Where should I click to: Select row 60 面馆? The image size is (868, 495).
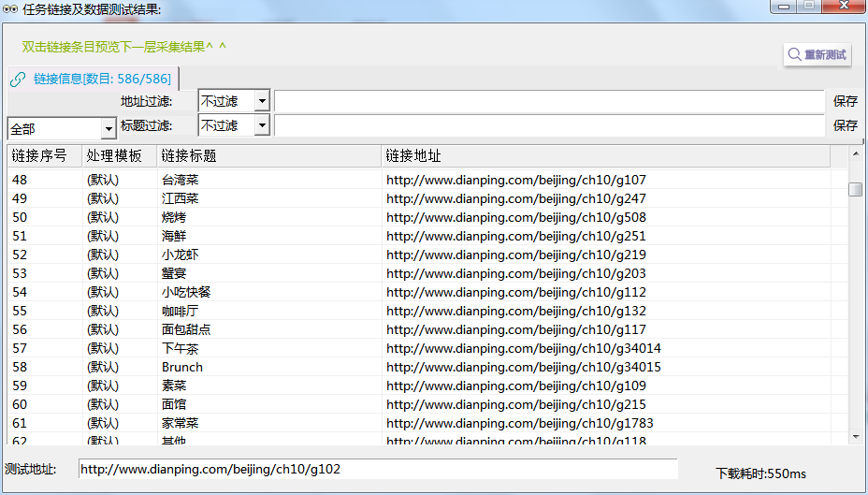(x=427, y=404)
